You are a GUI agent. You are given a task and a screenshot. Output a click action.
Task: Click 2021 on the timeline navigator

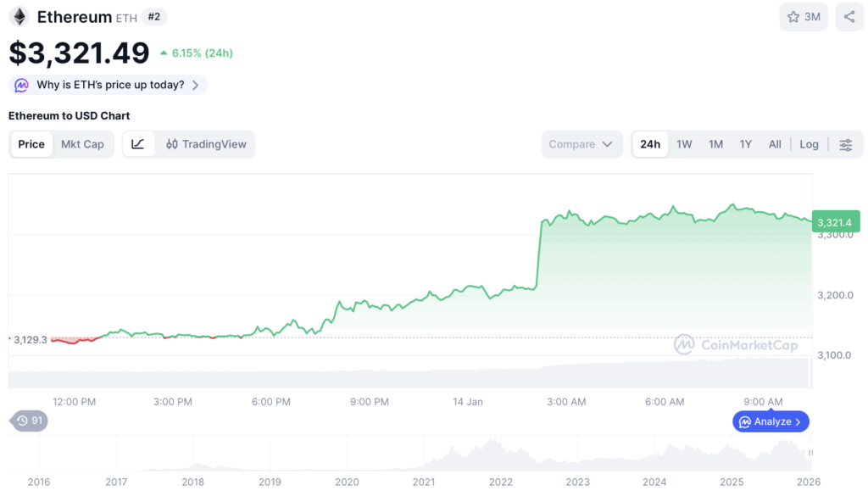point(424,482)
